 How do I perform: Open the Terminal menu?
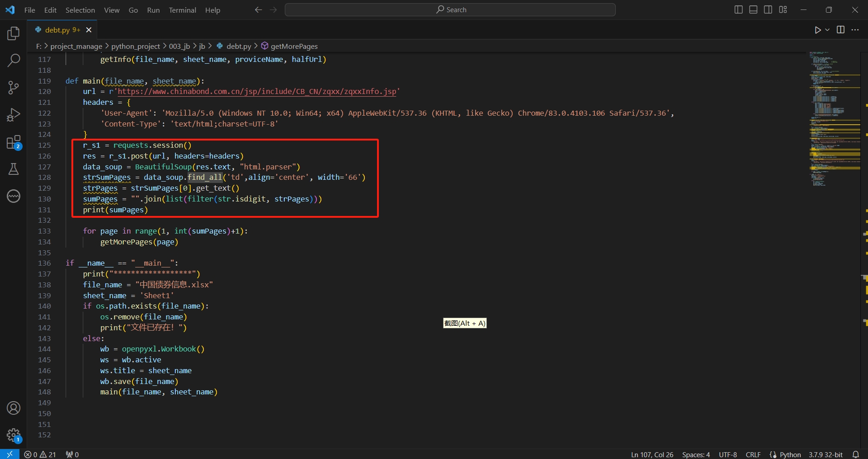pyautogui.click(x=182, y=10)
